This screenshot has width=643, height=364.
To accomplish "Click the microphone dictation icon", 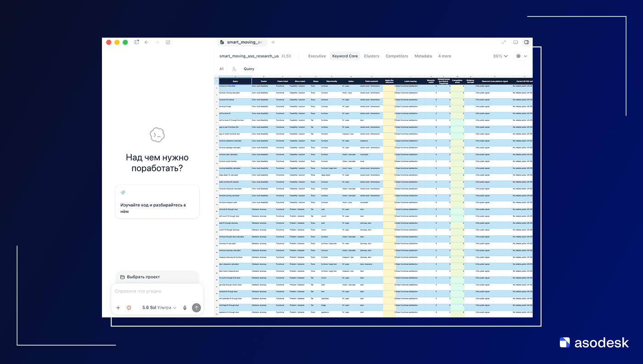I will (185, 308).
